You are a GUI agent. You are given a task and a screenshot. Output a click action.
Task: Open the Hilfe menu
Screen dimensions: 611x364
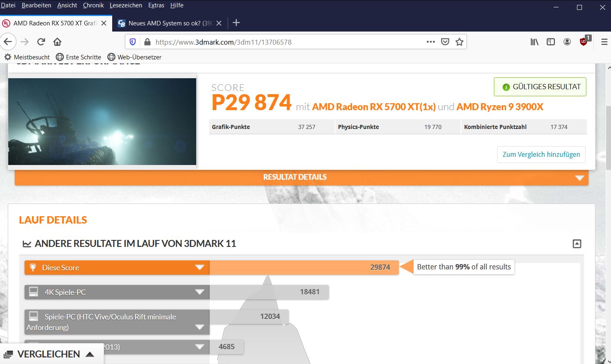click(177, 5)
